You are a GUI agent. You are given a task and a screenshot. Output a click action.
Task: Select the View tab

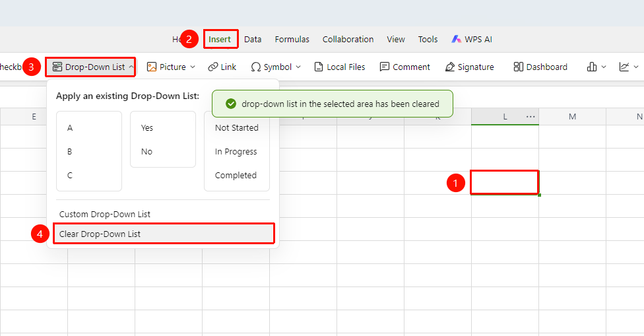coord(396,40)
